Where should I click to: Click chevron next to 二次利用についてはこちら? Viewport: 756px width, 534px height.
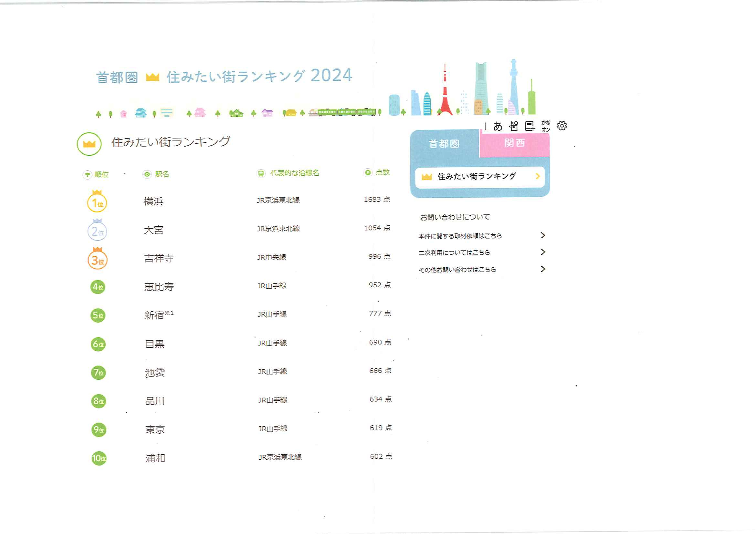click(x=543, y=252)
